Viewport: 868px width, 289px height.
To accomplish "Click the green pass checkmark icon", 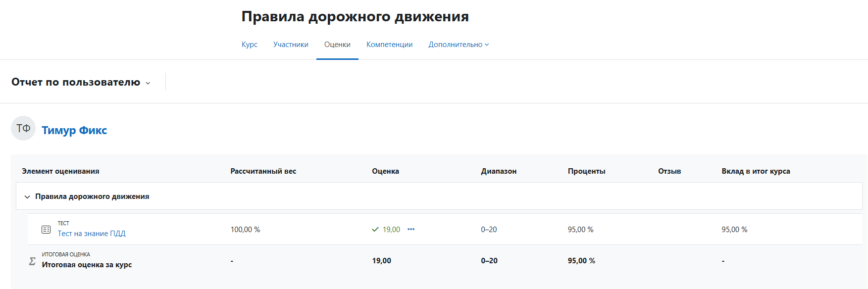I will tap(375, 230).
